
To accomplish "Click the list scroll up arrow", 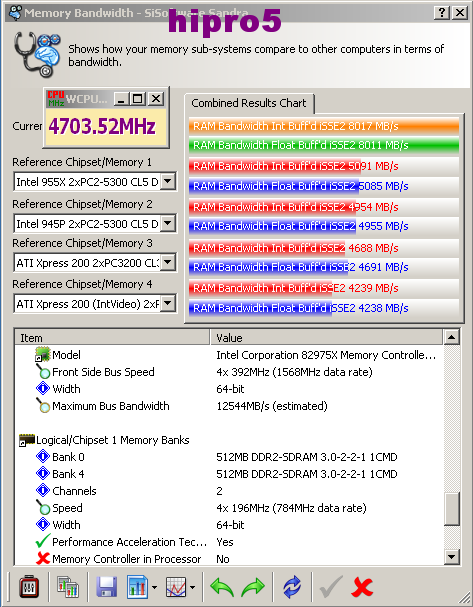I will tap(451, 337).
